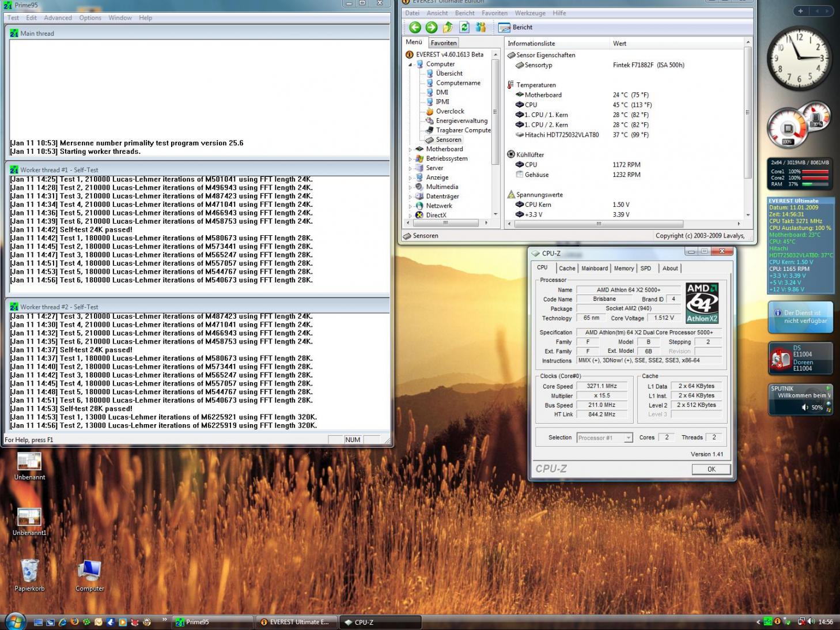Viewport: 840px width, 630px height.
Task: Expand the Multimedia tree node
Action: coord(410,187)
